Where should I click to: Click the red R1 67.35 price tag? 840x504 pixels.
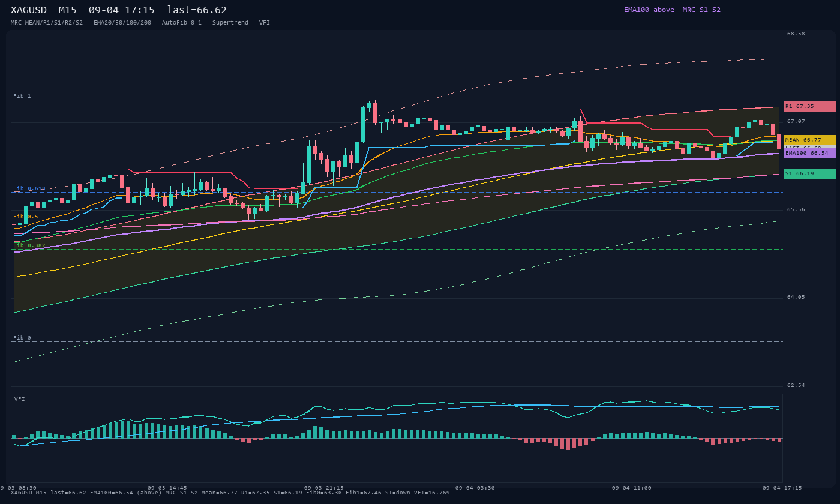coord(809,106)
